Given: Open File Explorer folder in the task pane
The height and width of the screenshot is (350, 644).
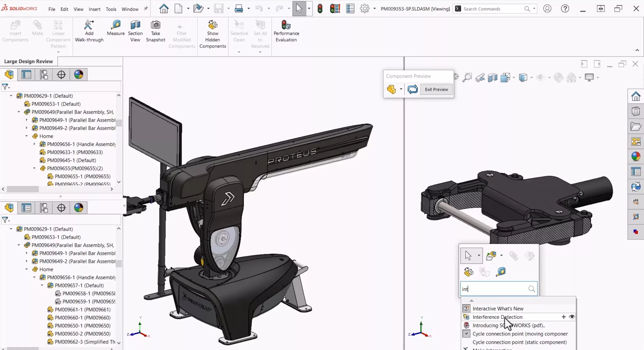Looking at the screenshot, I should [x=636, y=126].
